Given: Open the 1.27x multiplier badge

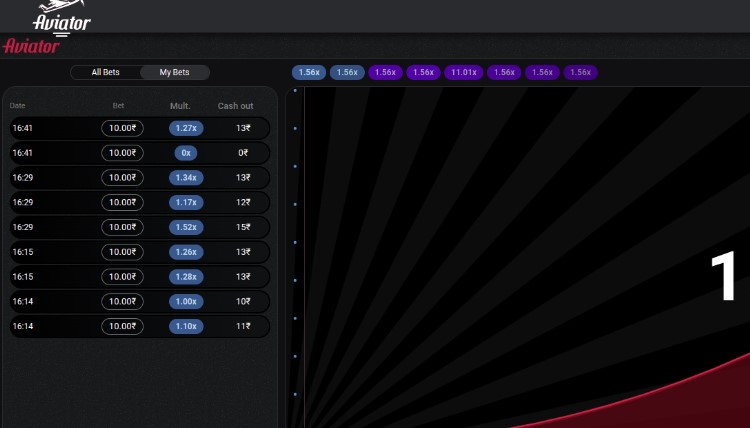Looking at the screenshot, I should [x=186, y=128].
